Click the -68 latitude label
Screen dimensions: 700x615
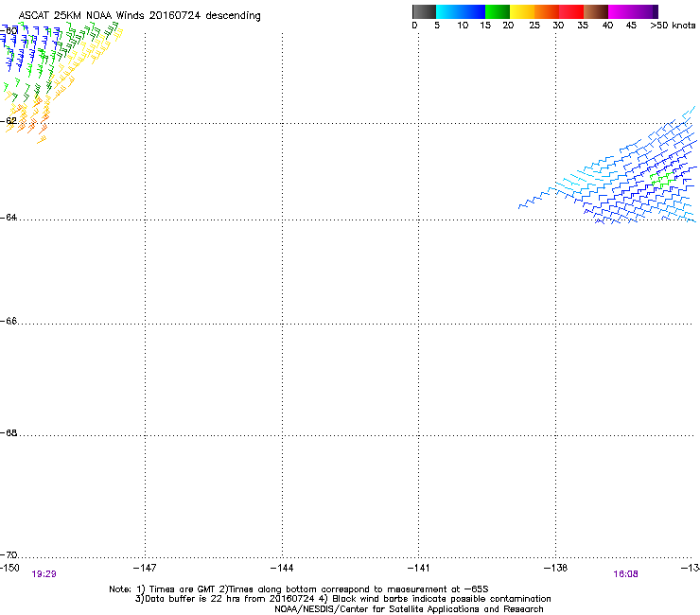tap(9, 432)
